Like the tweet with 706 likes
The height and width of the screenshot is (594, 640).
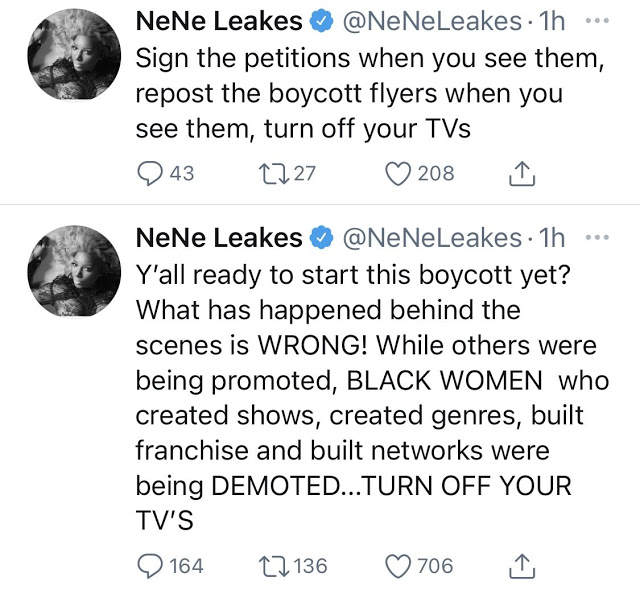pyautogui.click(x=400, y=566)
